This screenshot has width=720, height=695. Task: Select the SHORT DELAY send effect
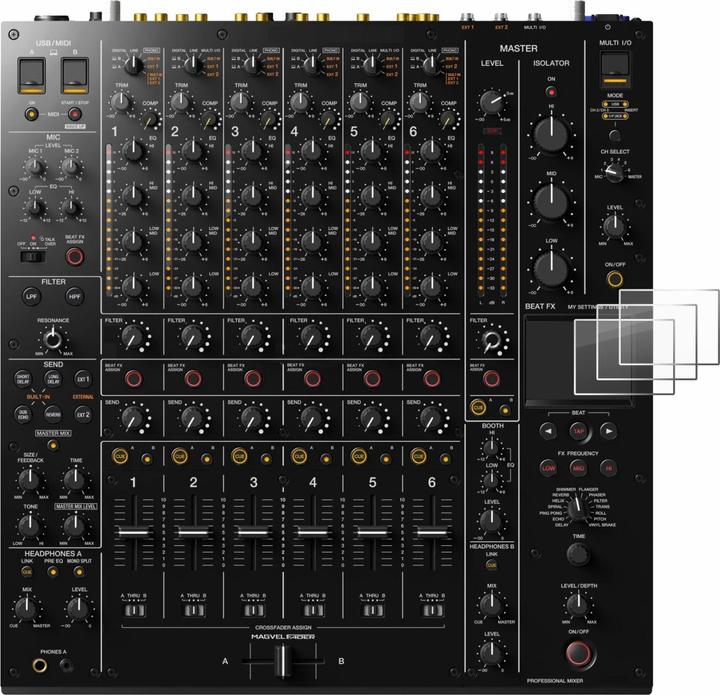click(22, 378)
